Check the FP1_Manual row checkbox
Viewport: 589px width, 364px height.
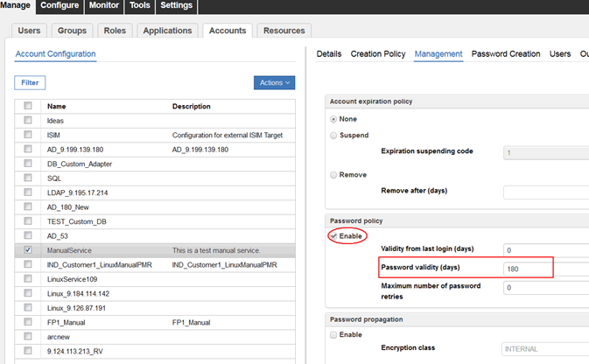tap(28, 321)
